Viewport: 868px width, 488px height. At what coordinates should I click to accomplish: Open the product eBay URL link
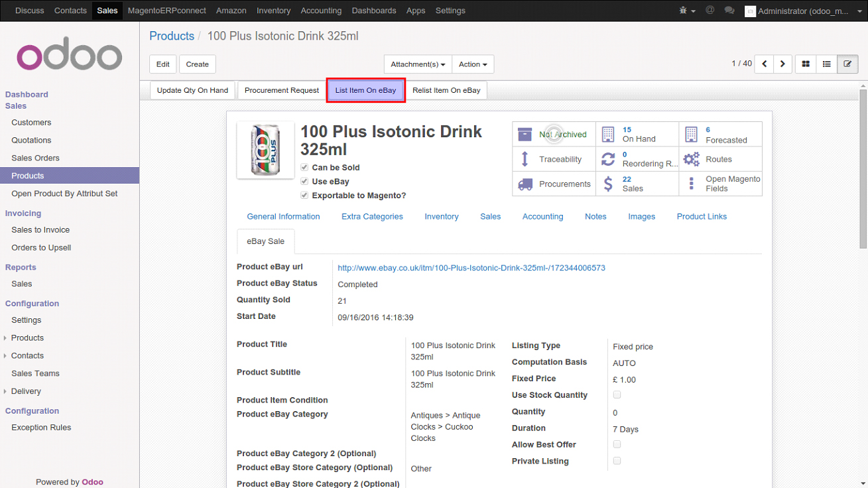point(471,268)
